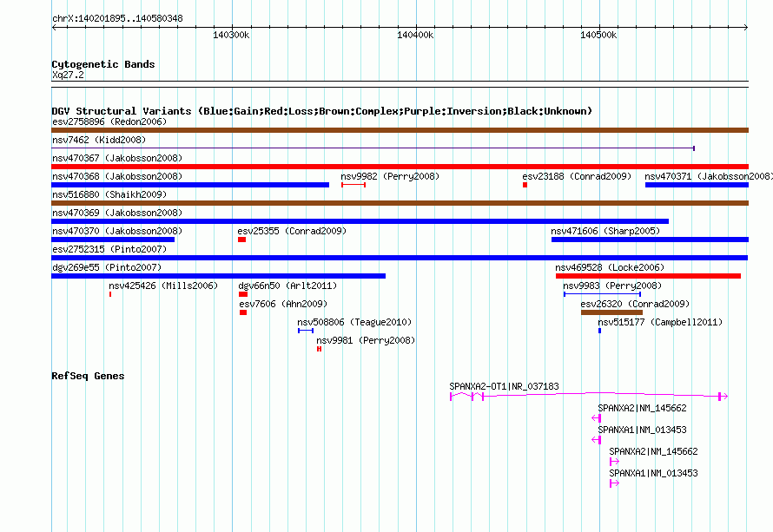Click the esv7606 (Ahn2009) label
This screenshot has width=773, height=532.
click(x=283, y=304)
